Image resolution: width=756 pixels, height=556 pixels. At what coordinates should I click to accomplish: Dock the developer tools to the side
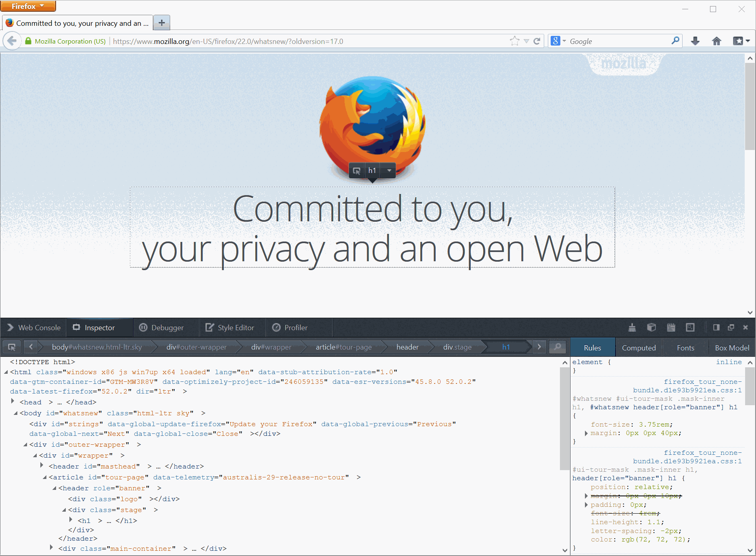[x=716, y=327]
